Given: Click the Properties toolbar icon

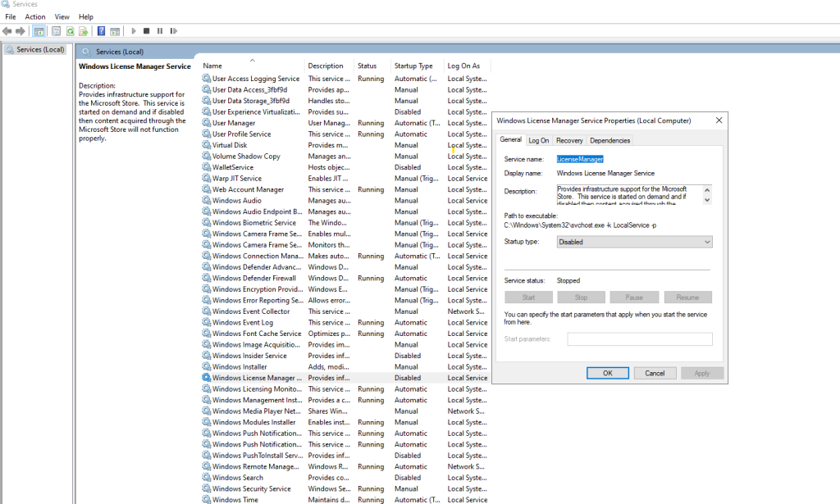Looking at the screenshot, I should click(x=55, y=30).
